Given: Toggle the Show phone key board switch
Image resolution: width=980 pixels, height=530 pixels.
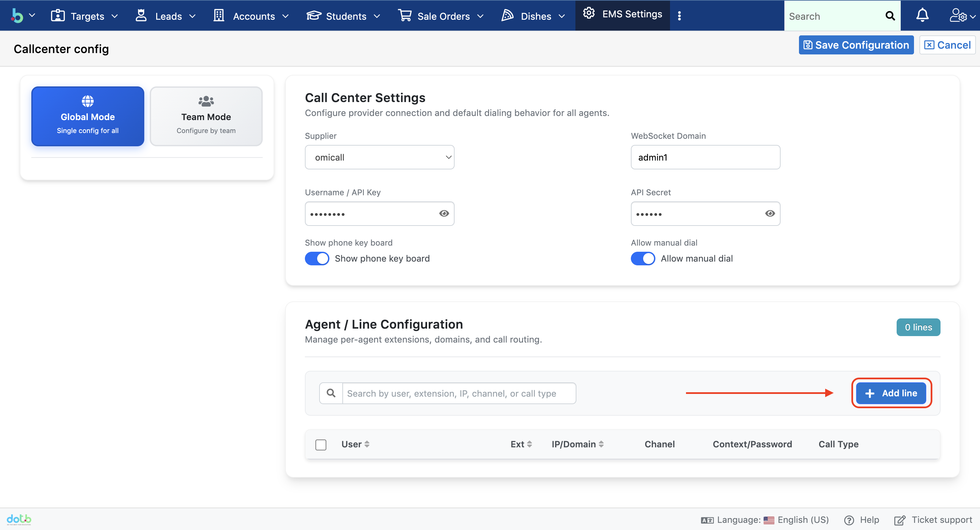Looking at the screenshot, I should pos(317,259).
